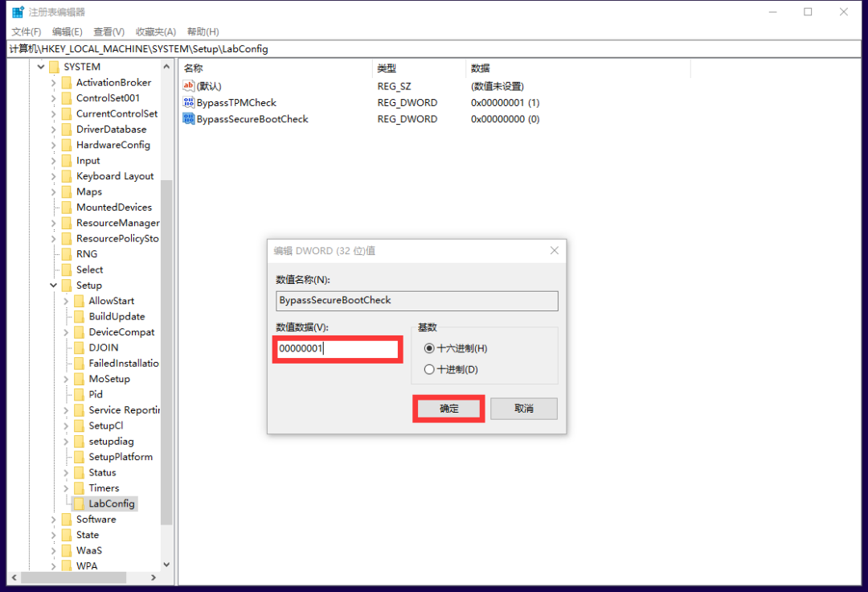Open the 收藏夹(A) favorites menu
868x592 pixels.
point(155,31)
